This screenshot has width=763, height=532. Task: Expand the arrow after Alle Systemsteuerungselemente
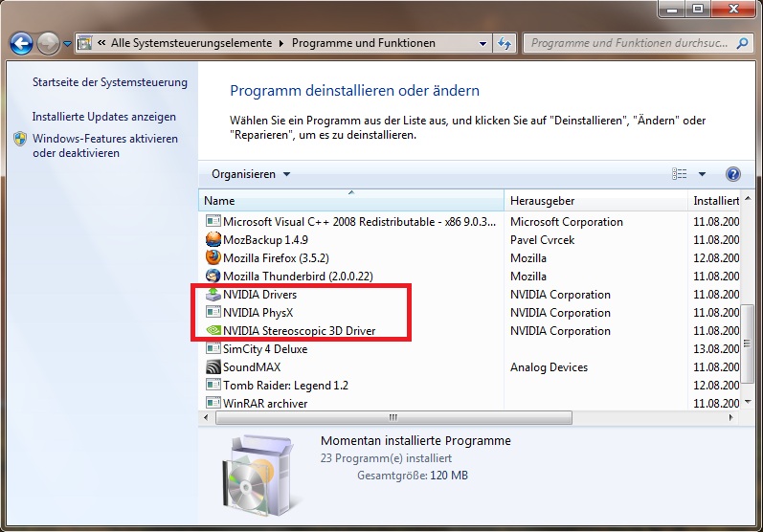click(x=281, y=43)
